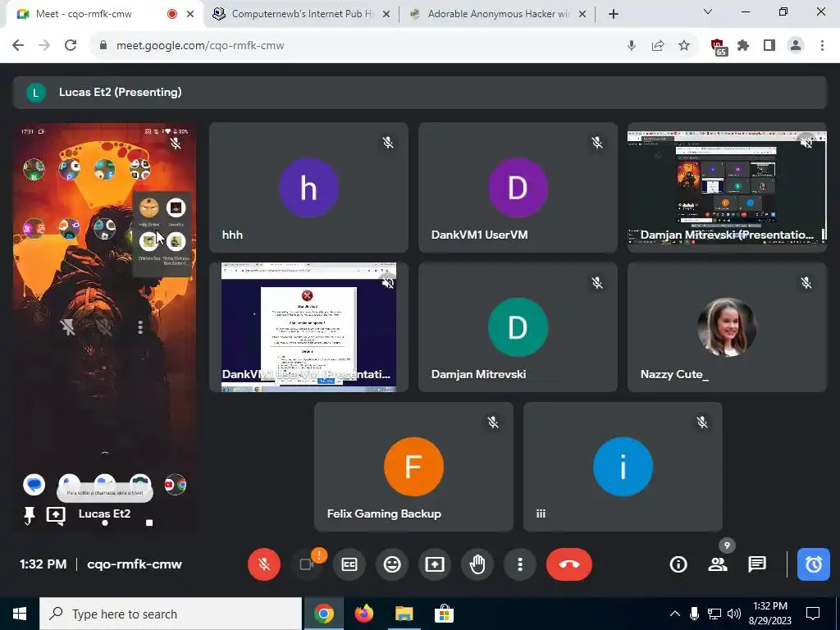This screenshot has height=630, width=840.
Task: Close the Meet browser tab
Action: [190, 14]
